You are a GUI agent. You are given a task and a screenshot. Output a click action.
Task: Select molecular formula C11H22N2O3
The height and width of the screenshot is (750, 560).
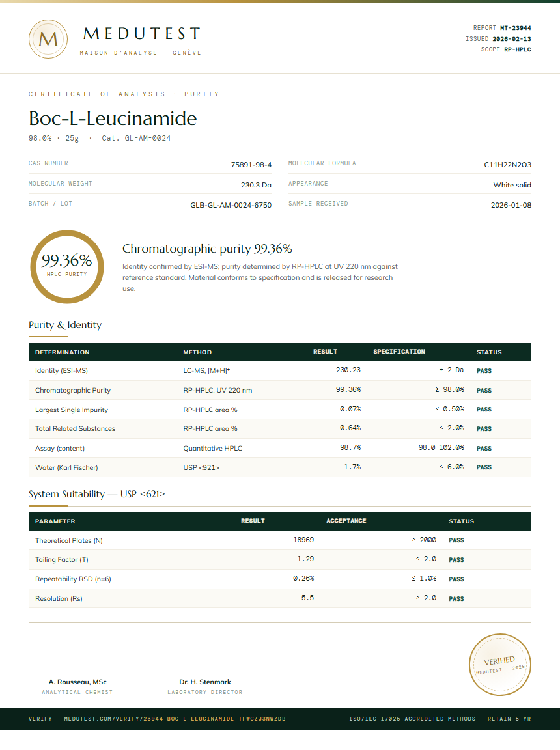coord(507,165)
